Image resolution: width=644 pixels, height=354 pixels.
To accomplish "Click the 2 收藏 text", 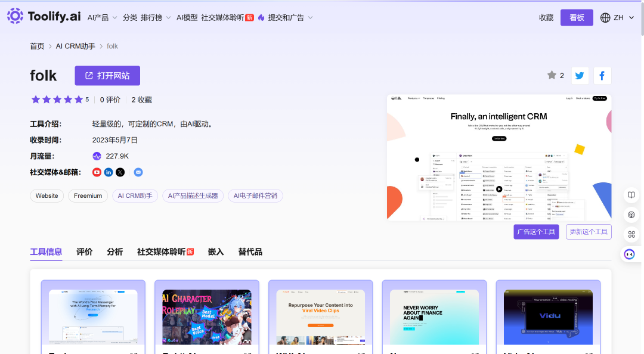I will point(142,100).
